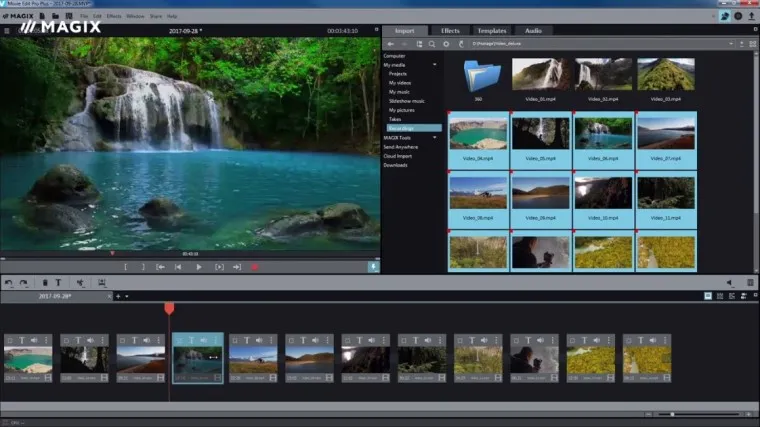This screenshot has width=760, height=427.
Task: Click the red Record button in transport controls
Action: click(x=255, y=267)
